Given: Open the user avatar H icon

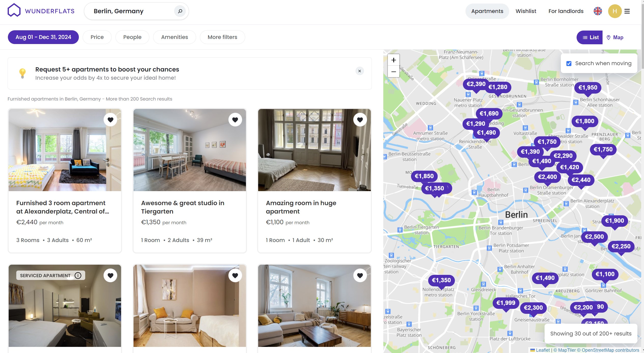Looking at the screenshot, I should 614,11.
